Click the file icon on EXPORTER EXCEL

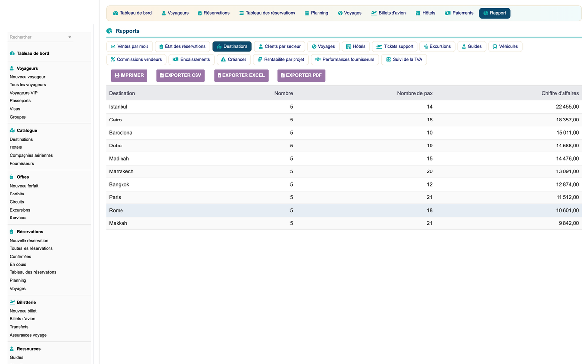click(x=220, y=75)
